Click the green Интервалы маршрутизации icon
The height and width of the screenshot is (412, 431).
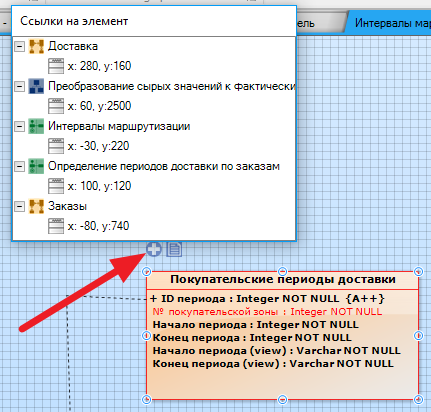pos(36,126)
